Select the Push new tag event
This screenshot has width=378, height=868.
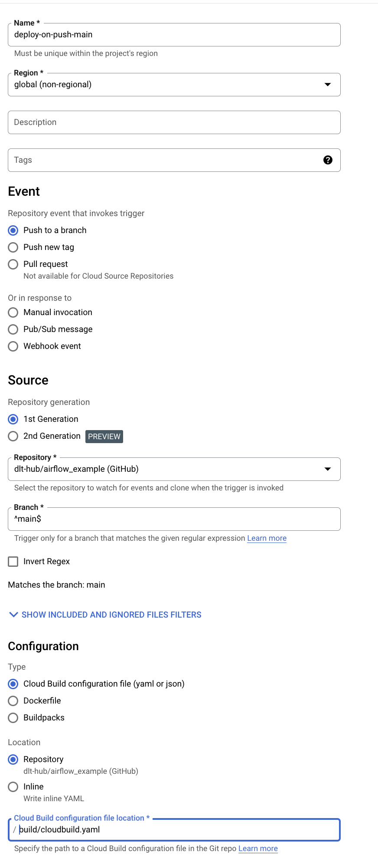[x=13, y=247]
